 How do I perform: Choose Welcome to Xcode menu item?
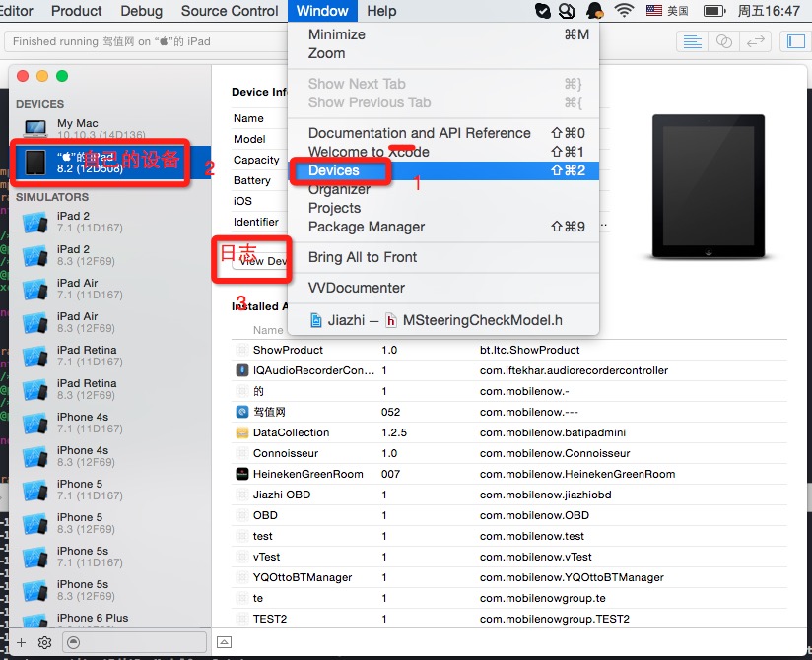[x=443, y=152]
